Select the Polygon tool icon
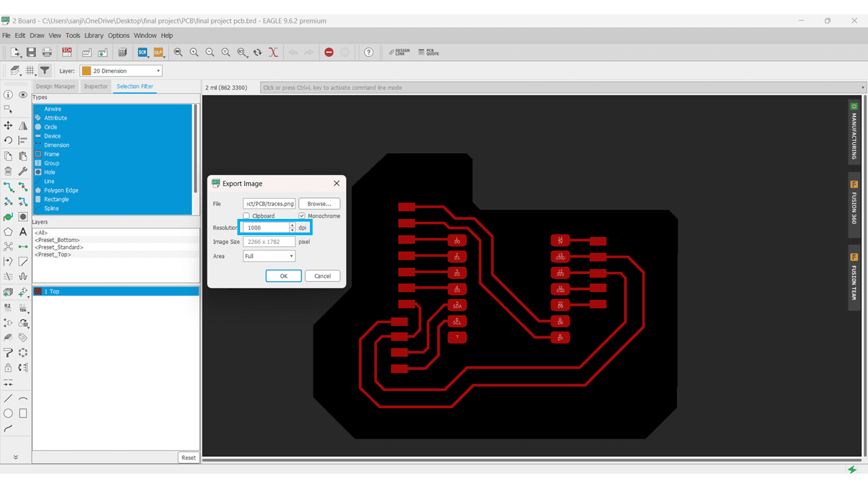The image size is (868, 488). (x=8, y=232)
